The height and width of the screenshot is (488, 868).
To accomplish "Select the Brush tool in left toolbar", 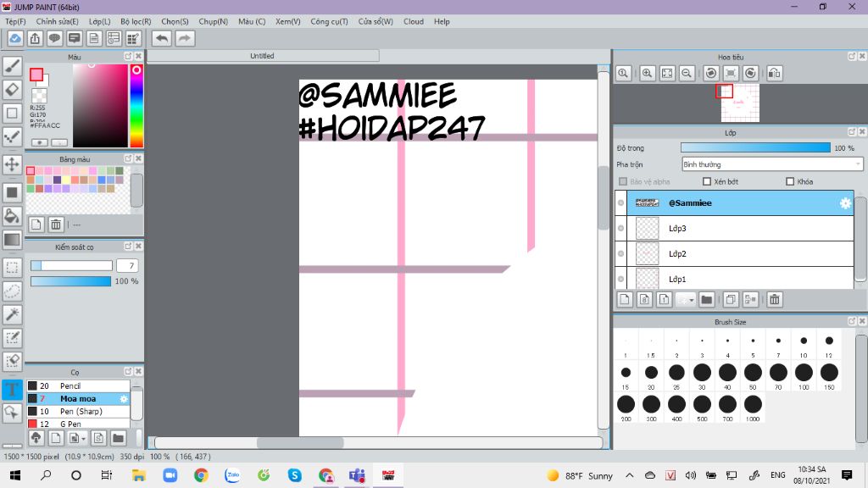I will tap(12, 66).
